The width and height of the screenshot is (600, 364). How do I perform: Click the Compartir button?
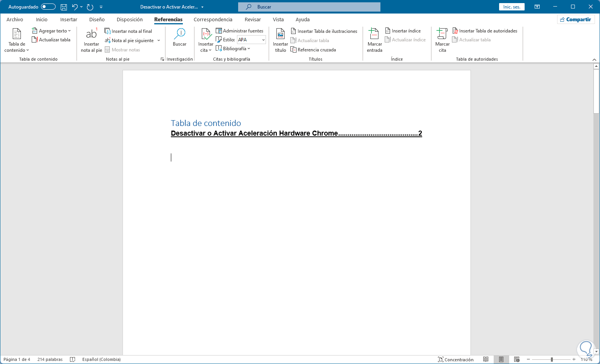point(576,19)
